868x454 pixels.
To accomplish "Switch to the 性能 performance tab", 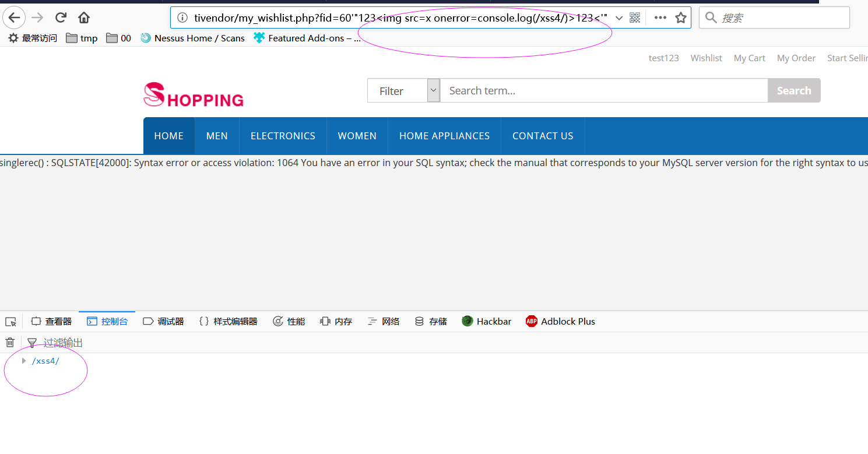I will (289, 322).
